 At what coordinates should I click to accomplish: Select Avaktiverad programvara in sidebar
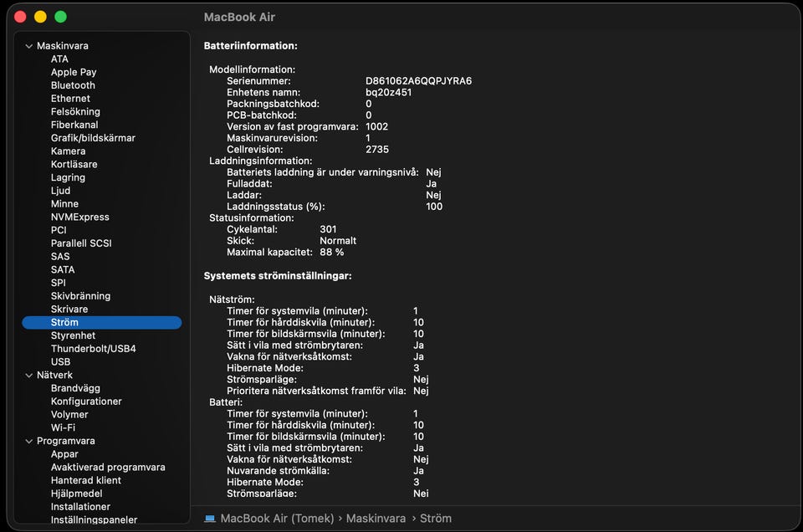point(108,468)
